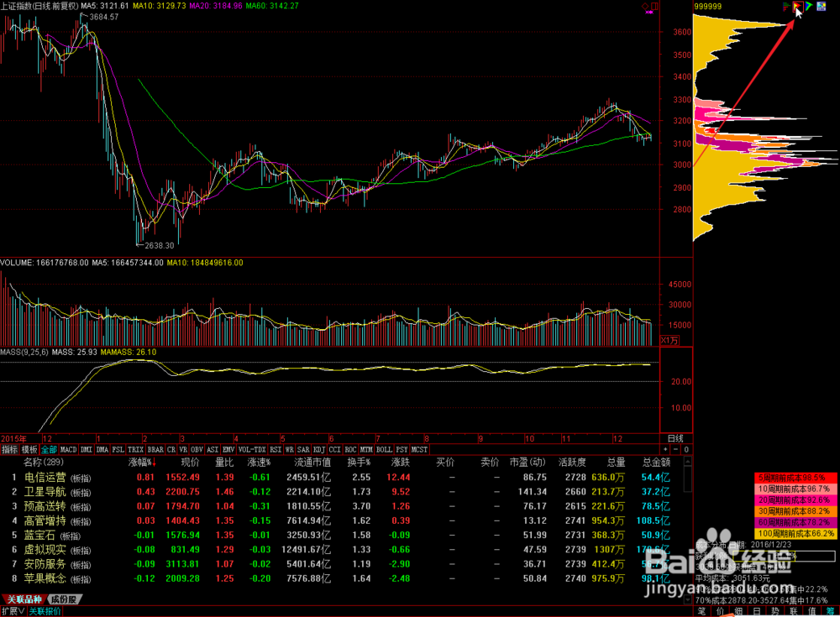Click the table scrollbar down arrow
The width and height of the screenshot is (840, 617).
pyautogui.click(x=689, y=600)
